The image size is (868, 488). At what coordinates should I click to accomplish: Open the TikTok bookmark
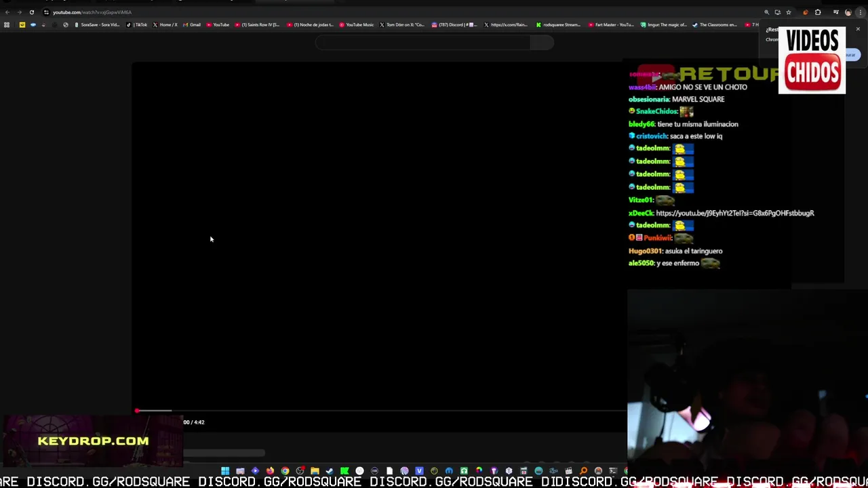(x=137, y=25)
